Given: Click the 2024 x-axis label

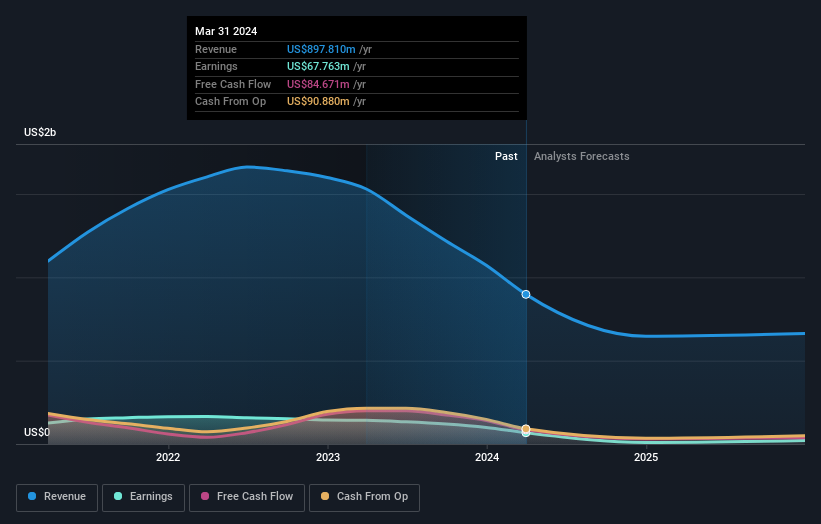Looking at the screenshot, I should 487,458.
